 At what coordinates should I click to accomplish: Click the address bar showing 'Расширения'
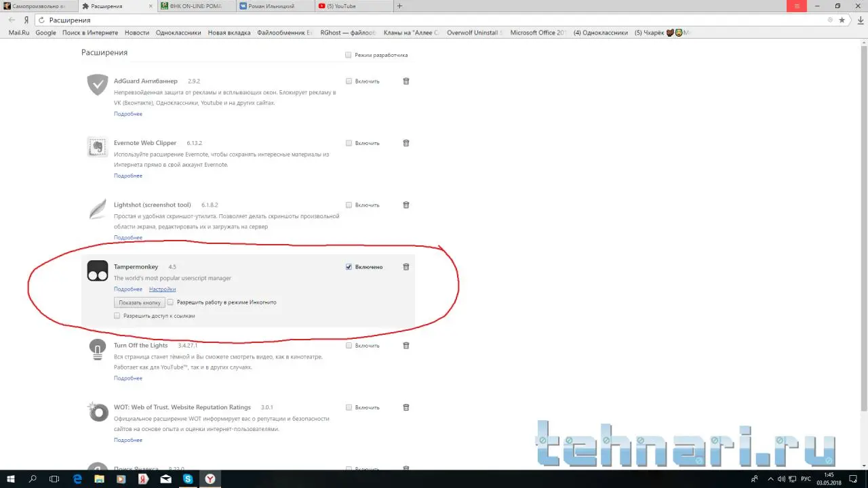(434, 20)
